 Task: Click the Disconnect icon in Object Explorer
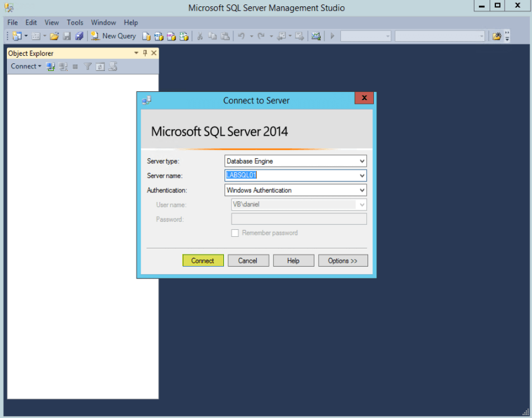(x=63, y=66)
